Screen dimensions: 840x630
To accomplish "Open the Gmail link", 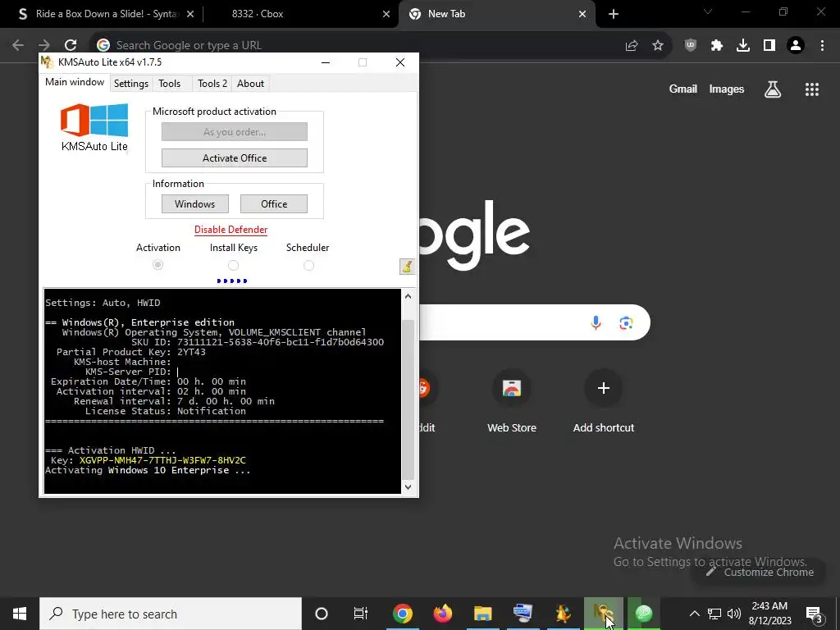I will tap(683, 89).
